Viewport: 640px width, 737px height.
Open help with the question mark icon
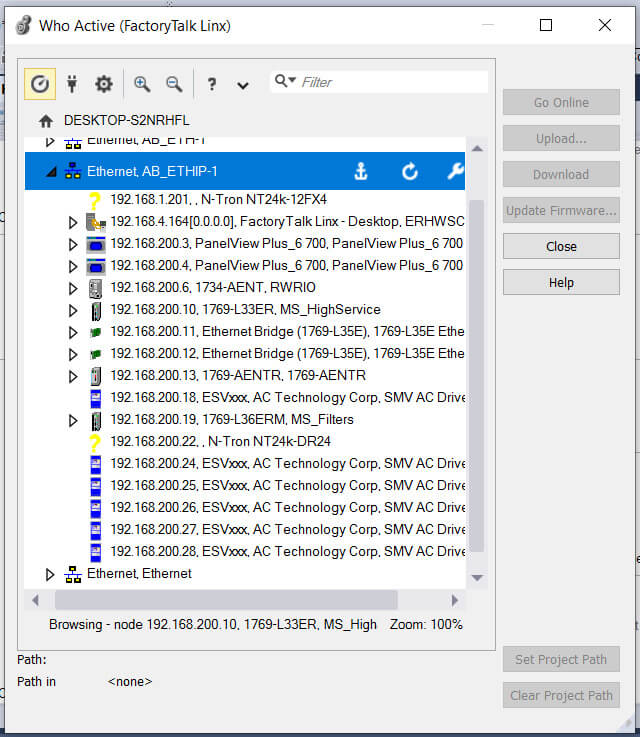click(x=212, y=84)
